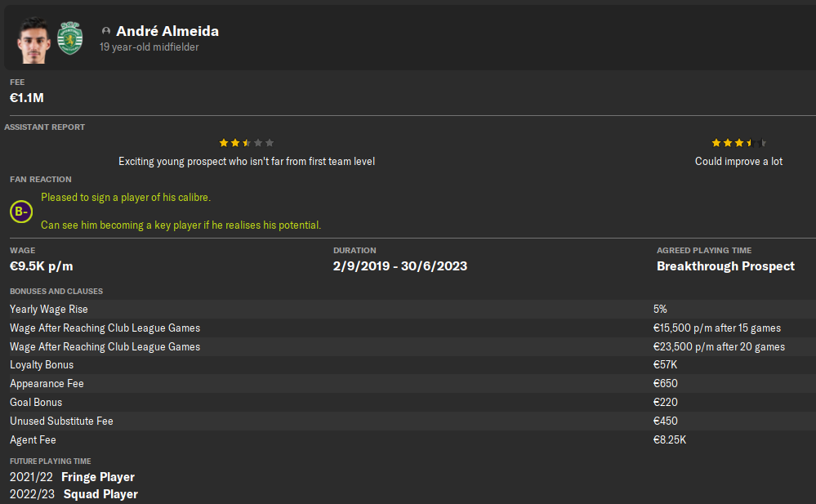This screenshot has width=816, height=504.
Task: Click the Appearance Fee row
Action: click(x=408, y=384)
